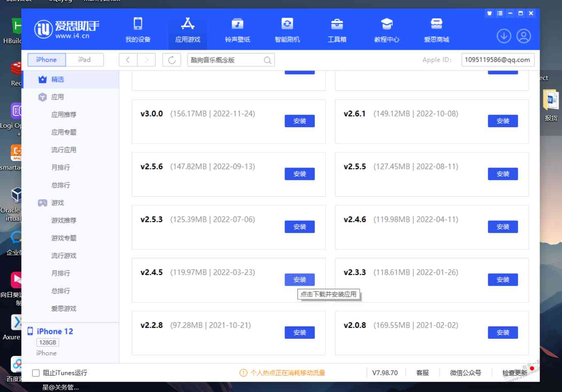
Task: Select iPhone 12 device name
Action: [55, 331]
